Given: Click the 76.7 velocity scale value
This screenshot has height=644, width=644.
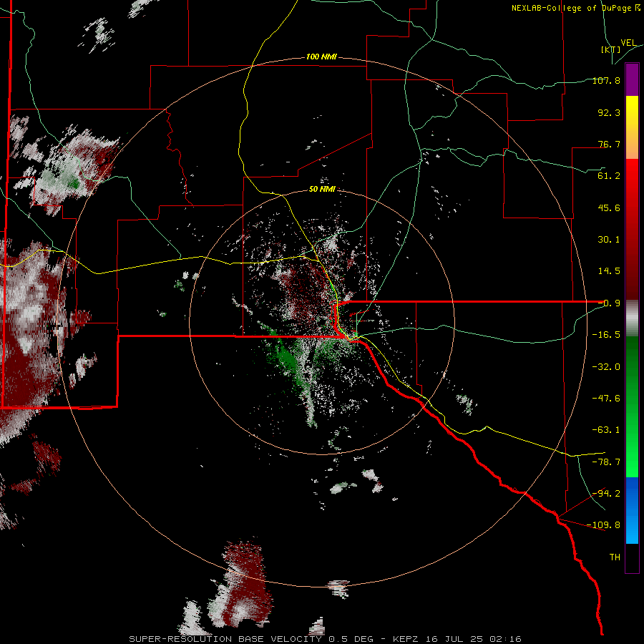Looking at the screenshot, I should tap(609, 144).
